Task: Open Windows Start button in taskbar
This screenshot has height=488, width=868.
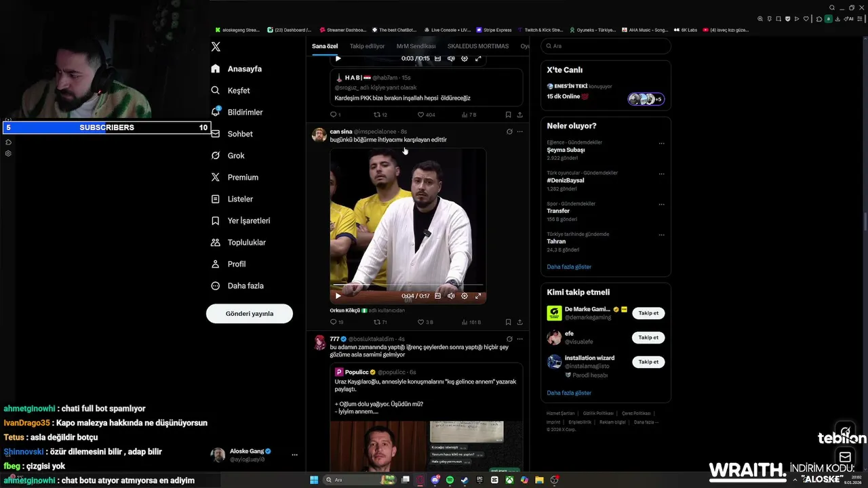Action: (x=314, y=480)
